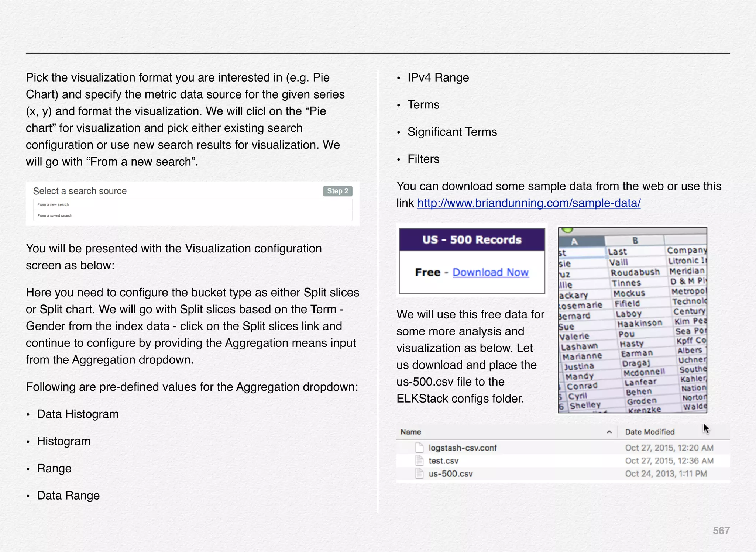Click the us-500.csv file icon
756x552 pixels.
(419, 473)
